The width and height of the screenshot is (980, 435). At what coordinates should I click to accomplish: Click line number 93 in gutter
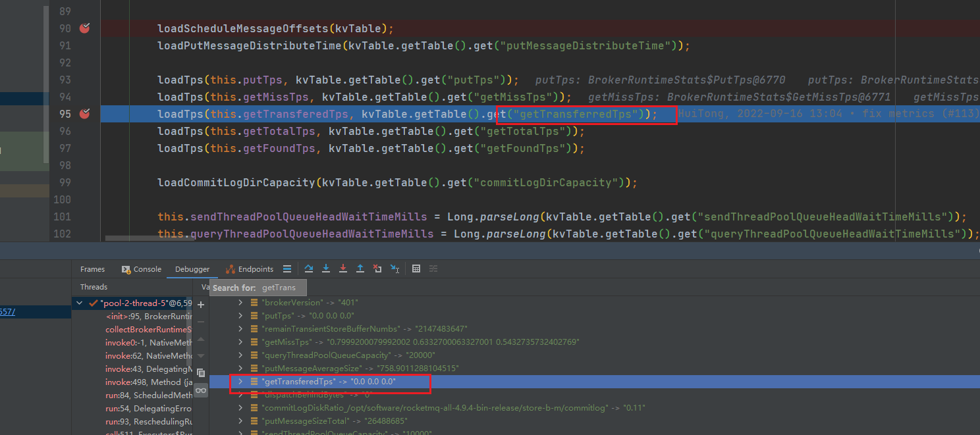coord(65,80)
